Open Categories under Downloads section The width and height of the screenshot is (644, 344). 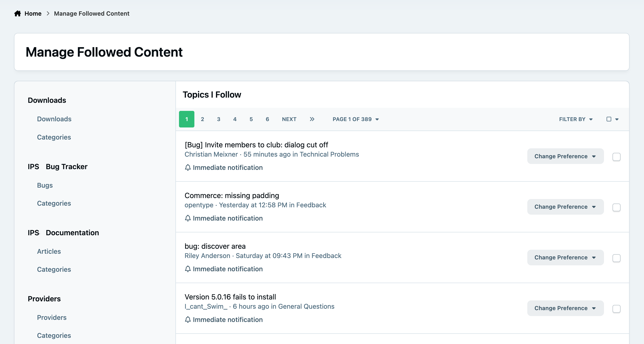click(54, 137)
